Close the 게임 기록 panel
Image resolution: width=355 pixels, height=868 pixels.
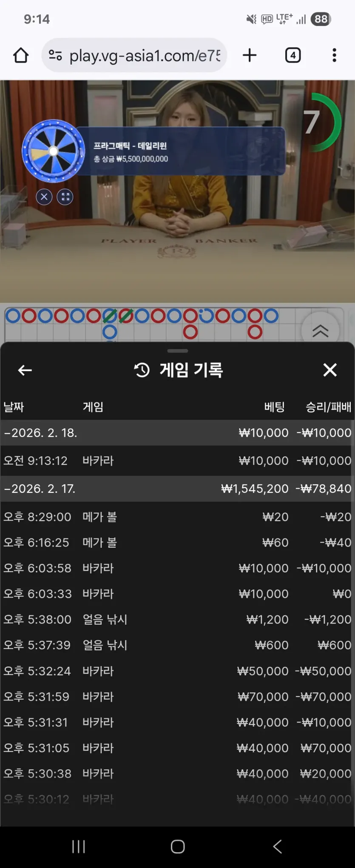click(330, 370)
